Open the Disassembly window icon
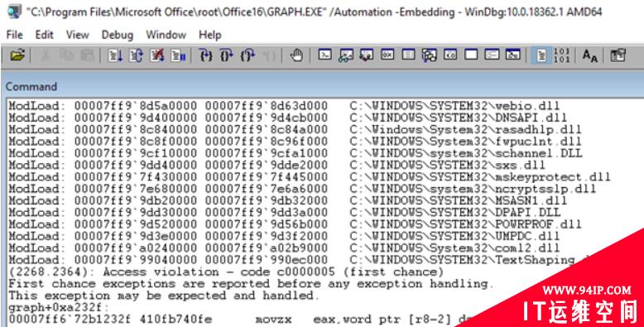 coord(450,55)
